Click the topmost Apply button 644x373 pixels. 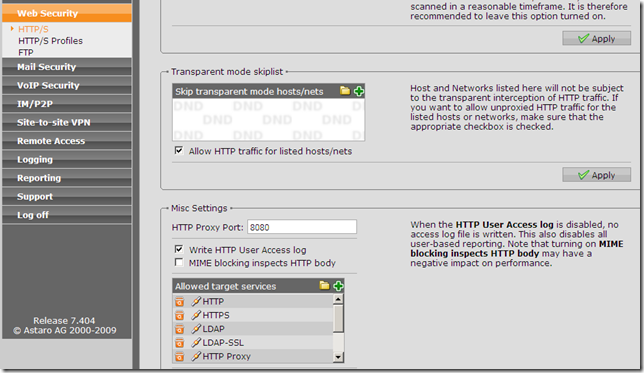[596, 38]
